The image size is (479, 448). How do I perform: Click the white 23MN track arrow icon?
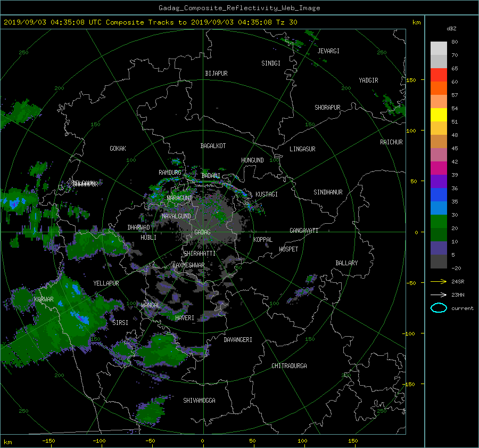click(x=439, y=295)
